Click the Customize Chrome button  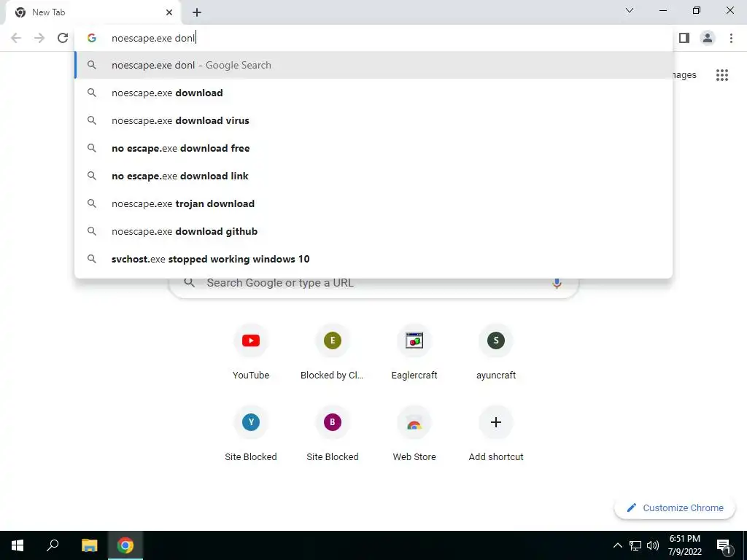click(x=675, y=508)
